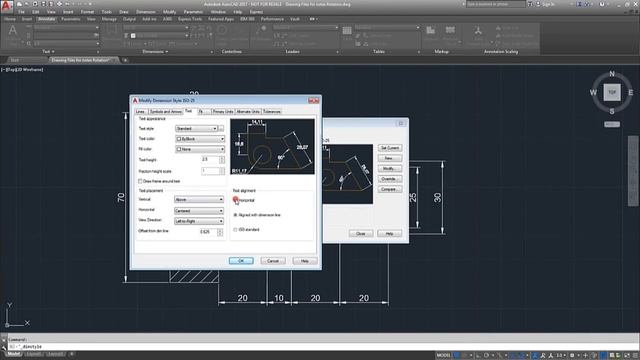Viewport: 640px width, 360px height.
Task: Click Compare in Dimension Style Manager
Action: pyautogui.click(x=390, y=189)
